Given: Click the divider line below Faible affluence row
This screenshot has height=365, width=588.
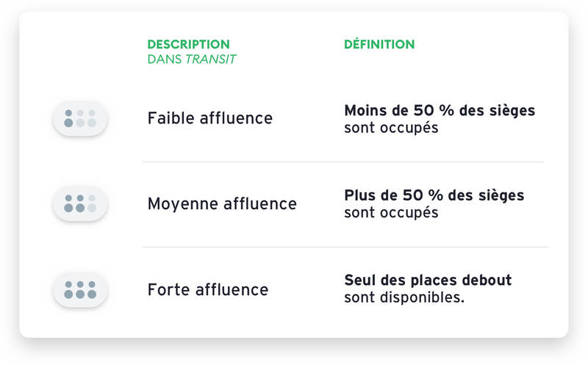Looking at the screenshot, I should 343,162.
